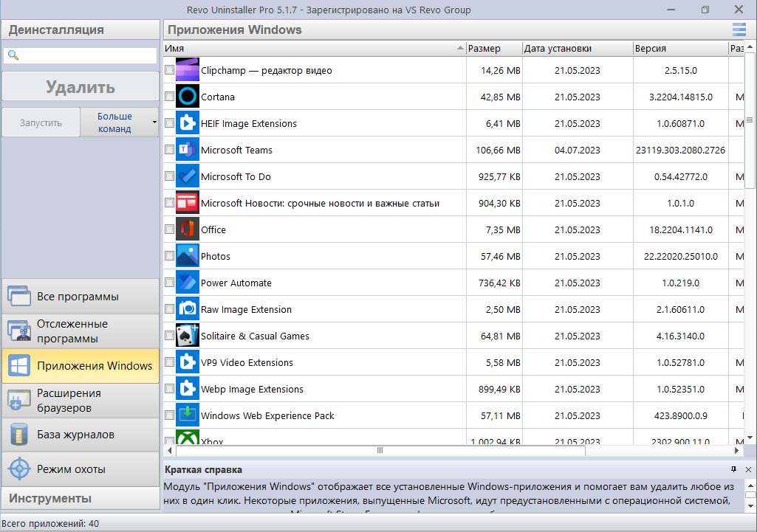Screen dimensions: 757x532
Task: Tick the Clipchamp checkbox
Action: [x=169, y=70]
